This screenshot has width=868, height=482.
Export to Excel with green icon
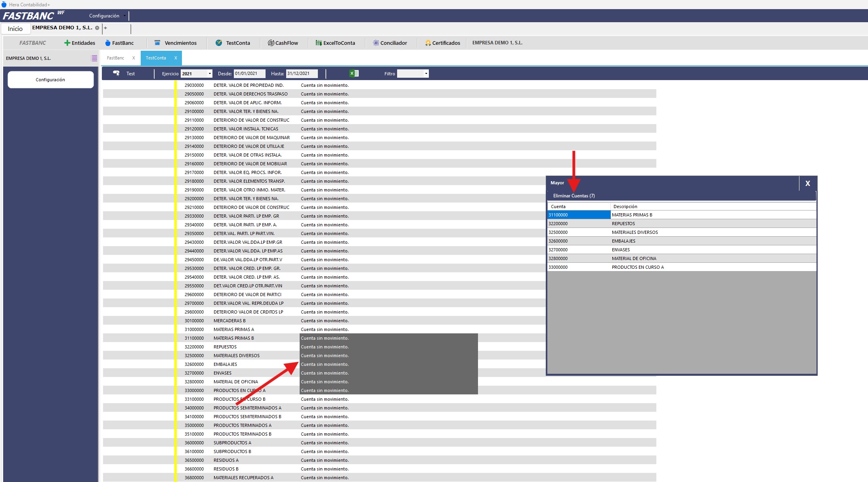tap(354, 73)
